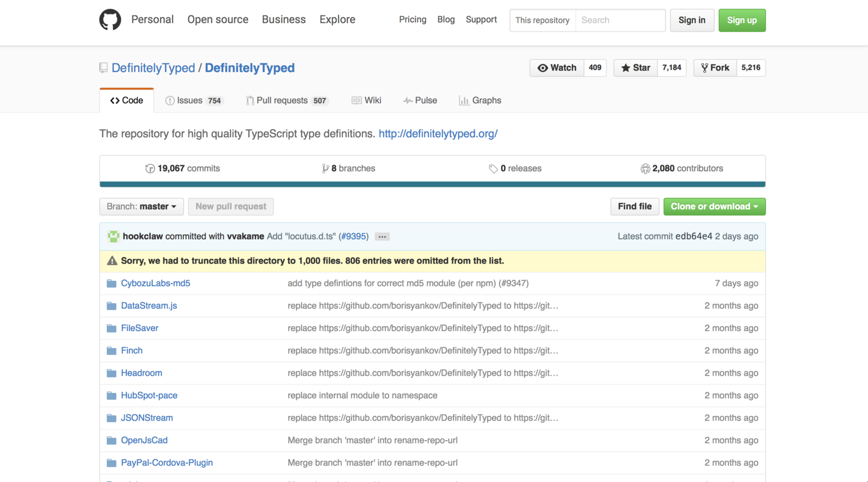Open the bold DefinitelyTyped repository name link

(x=250, y=68)
